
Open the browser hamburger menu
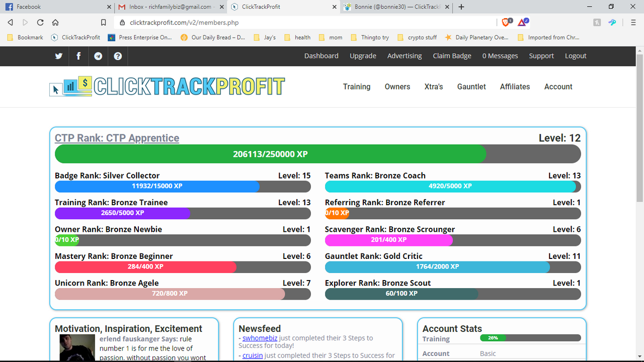[633, 22]
